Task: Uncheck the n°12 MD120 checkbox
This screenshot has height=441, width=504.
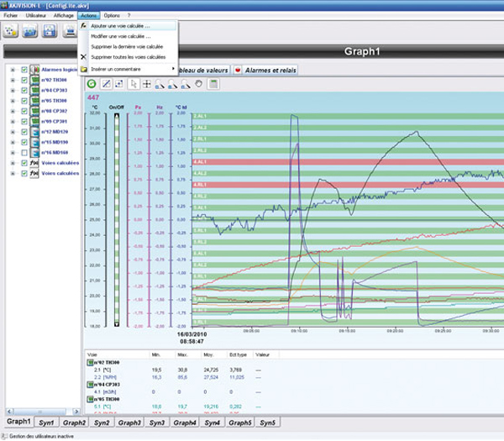Action: [24, 132]
